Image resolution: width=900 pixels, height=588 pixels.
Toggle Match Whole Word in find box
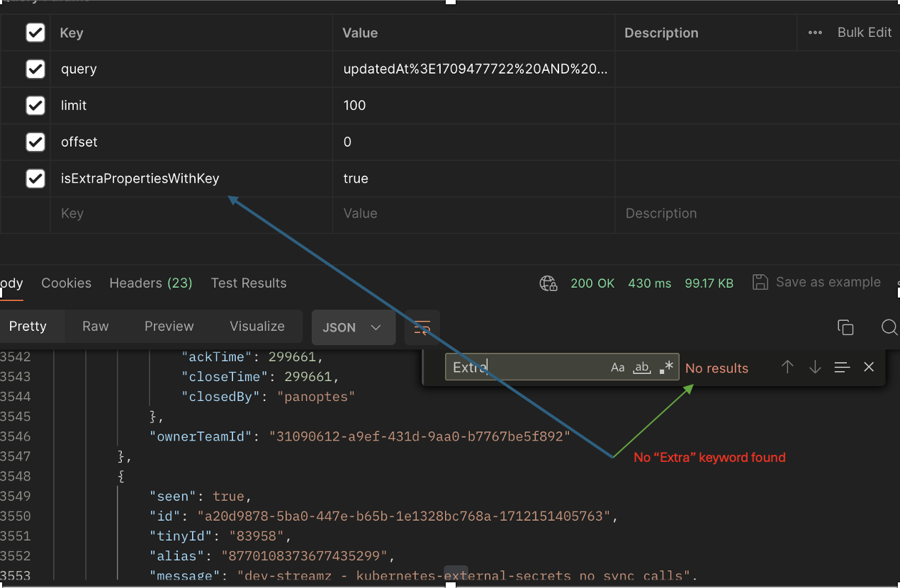pos(642,368)
